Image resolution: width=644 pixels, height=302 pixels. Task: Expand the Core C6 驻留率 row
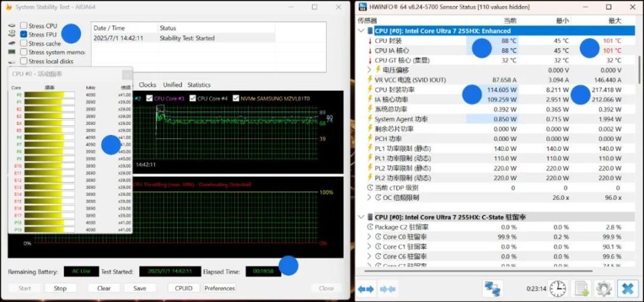(x=369, y=256)
